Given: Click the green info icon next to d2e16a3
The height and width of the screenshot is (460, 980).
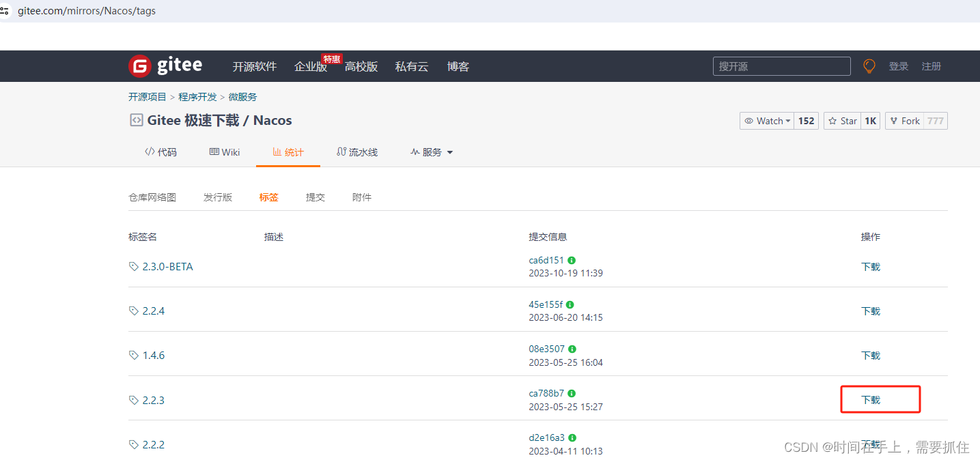Looking at the screenshot, I should [572, 437].
